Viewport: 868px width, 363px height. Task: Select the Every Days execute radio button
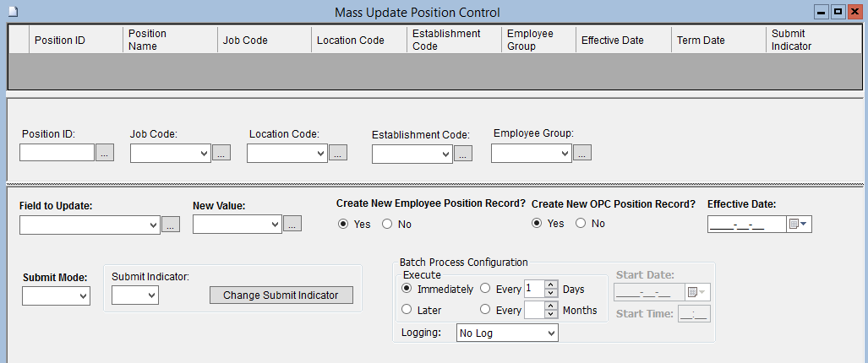(485, 289)
